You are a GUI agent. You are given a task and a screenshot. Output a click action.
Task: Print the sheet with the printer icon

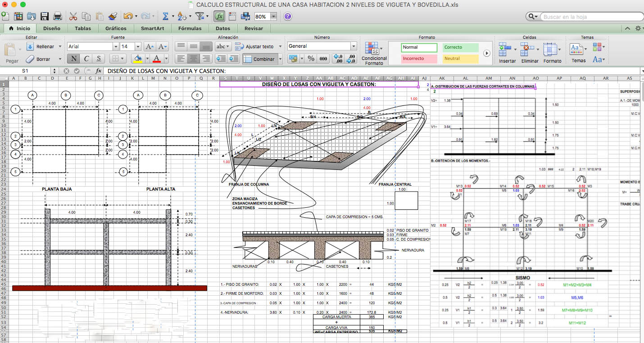[x=58, y=16]
